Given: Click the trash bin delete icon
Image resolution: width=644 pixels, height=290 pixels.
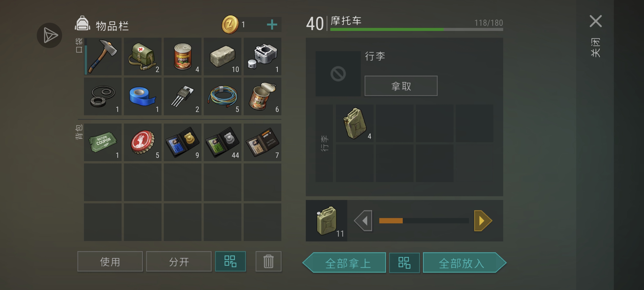Looking at the screenshot, I should coord(269,261).
